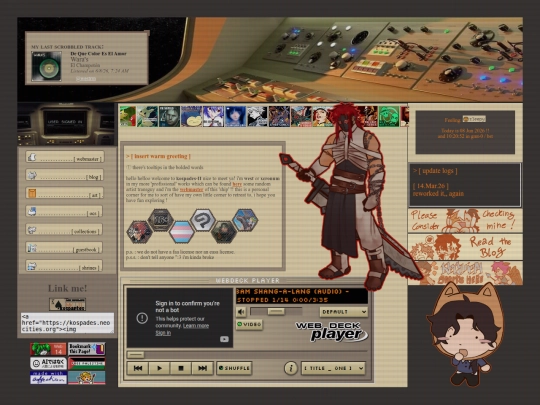Skip to previous track in Webdeck Player
540x405 pixels.
coord(138,368)
